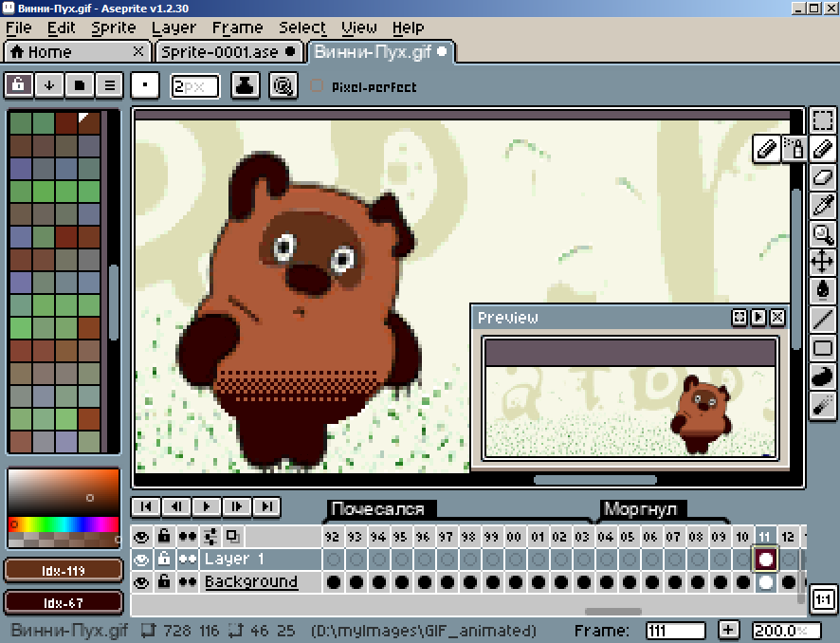Go to previous frame button
Image resolution: width=840 pixels, height=643 pixels.
click(176, 506)
